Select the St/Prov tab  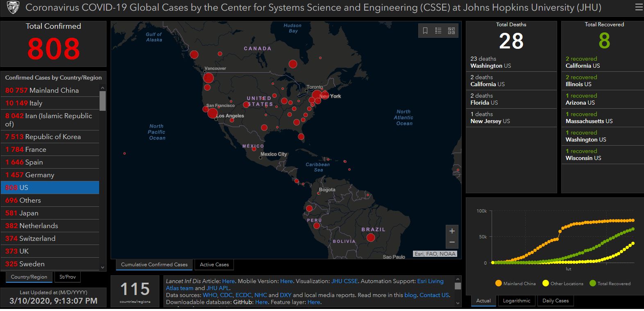[x=68, y=277]
